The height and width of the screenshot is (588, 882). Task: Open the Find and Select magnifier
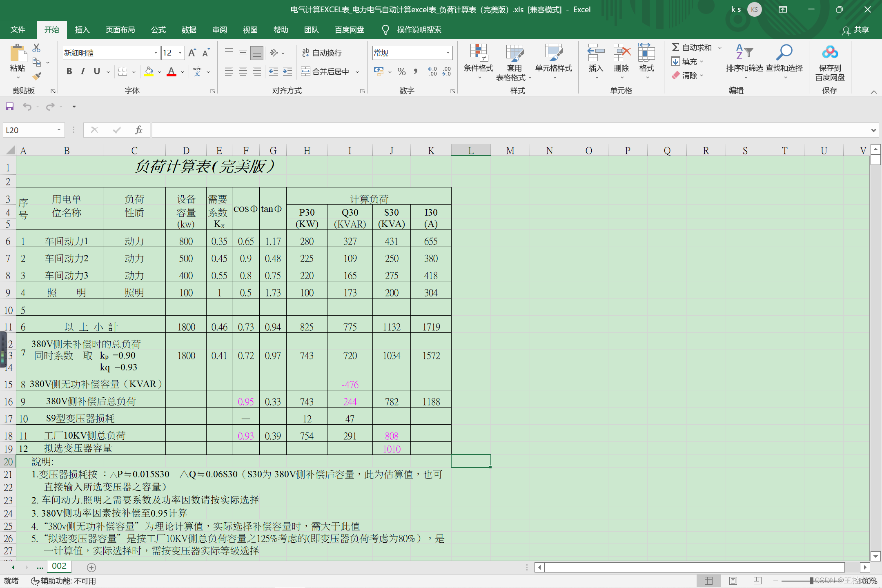click(784, 53)
